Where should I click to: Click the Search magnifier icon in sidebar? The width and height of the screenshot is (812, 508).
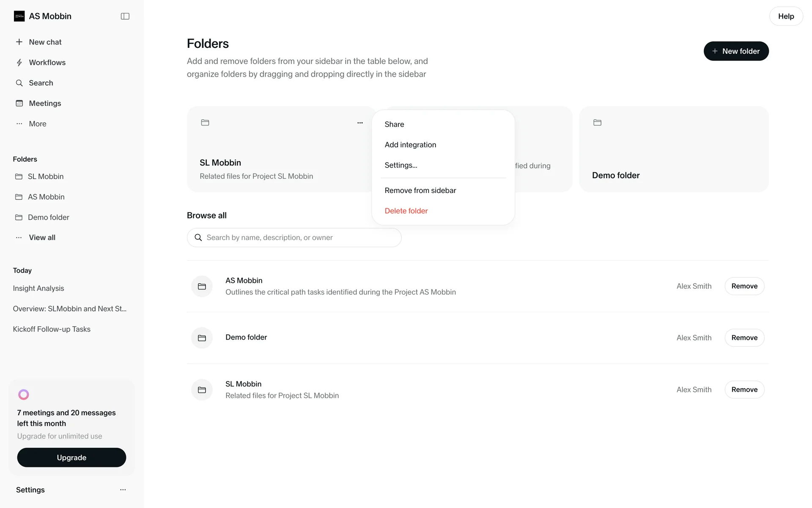(x=19, y=83)
